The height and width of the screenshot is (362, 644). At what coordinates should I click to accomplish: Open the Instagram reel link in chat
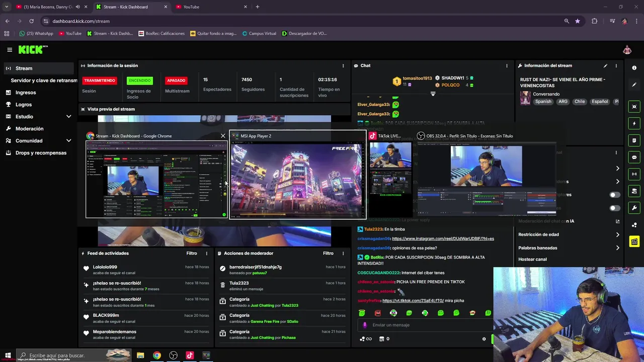tap(443, 239)
